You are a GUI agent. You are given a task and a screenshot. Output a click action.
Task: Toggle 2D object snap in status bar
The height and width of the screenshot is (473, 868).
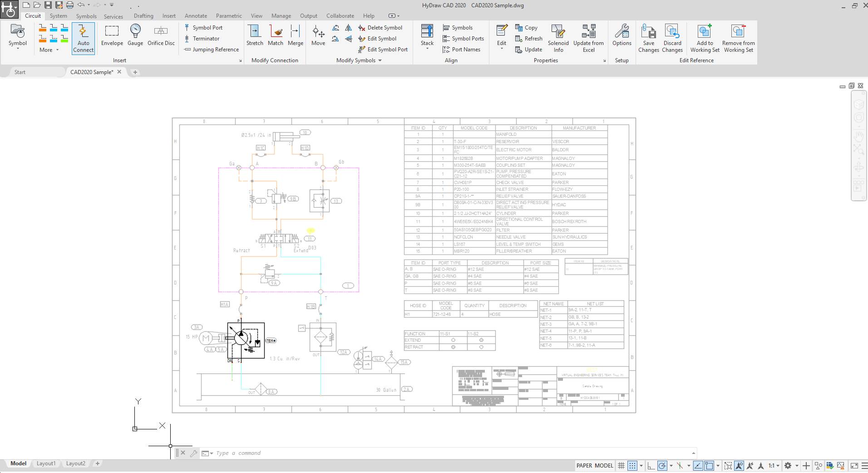pyautogui.click(x=709, y=465)
